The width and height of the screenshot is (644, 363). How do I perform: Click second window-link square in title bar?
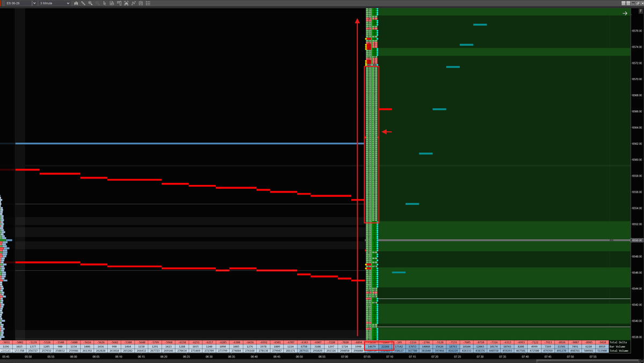[x=628, y=3]
